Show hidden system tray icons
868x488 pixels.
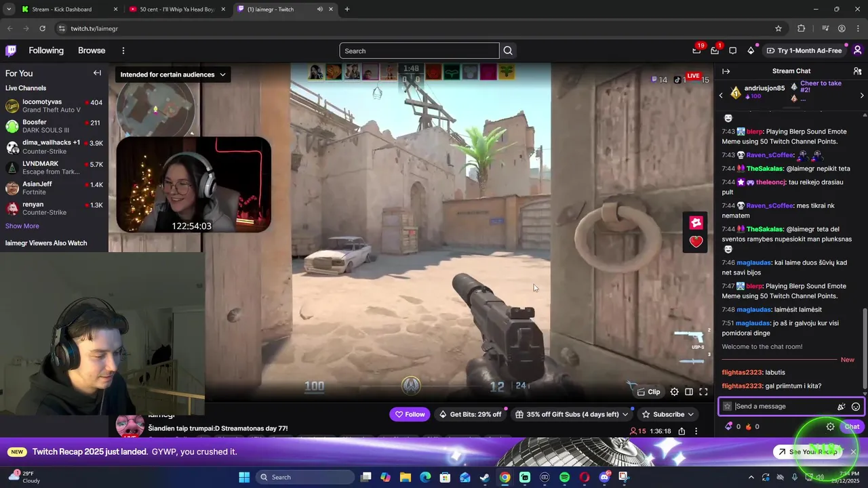[x=751, y=477]
